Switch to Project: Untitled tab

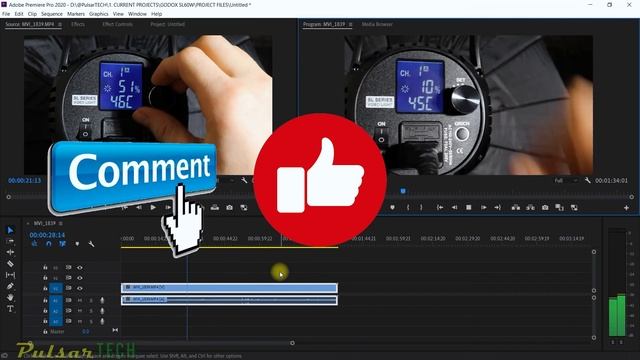[x=167, y=24]
